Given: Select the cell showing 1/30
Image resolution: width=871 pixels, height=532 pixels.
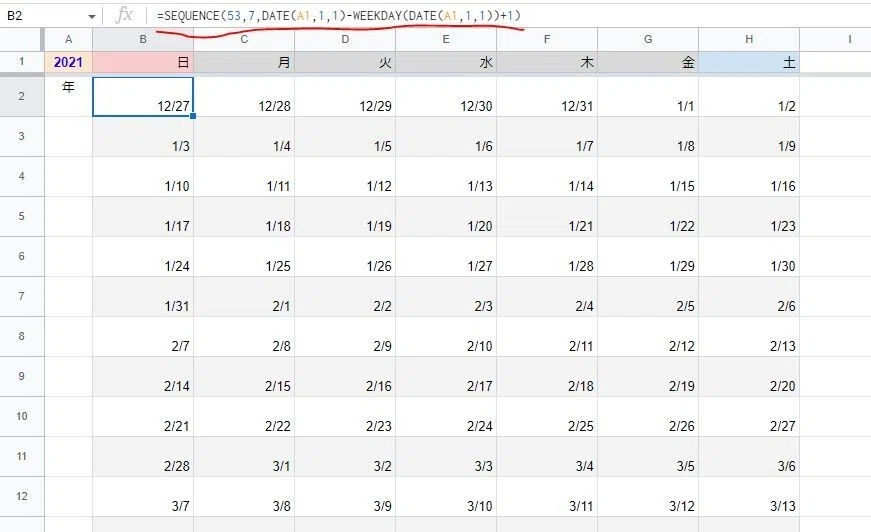Looking at the screenshot, I should [749, 257].
